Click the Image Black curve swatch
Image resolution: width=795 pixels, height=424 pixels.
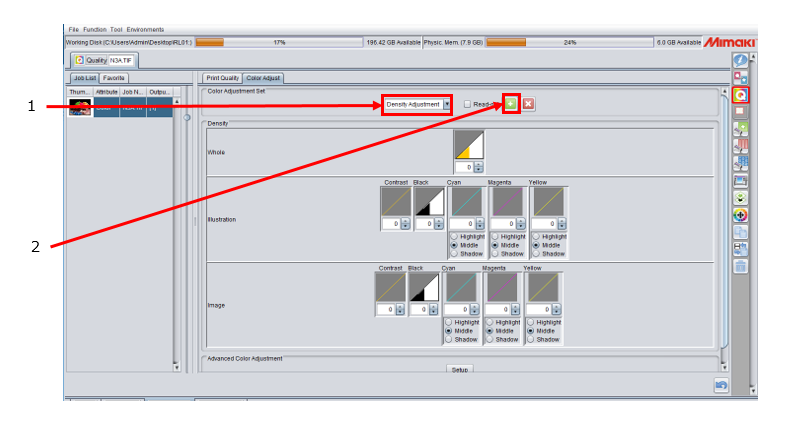(x=424, y=288)
